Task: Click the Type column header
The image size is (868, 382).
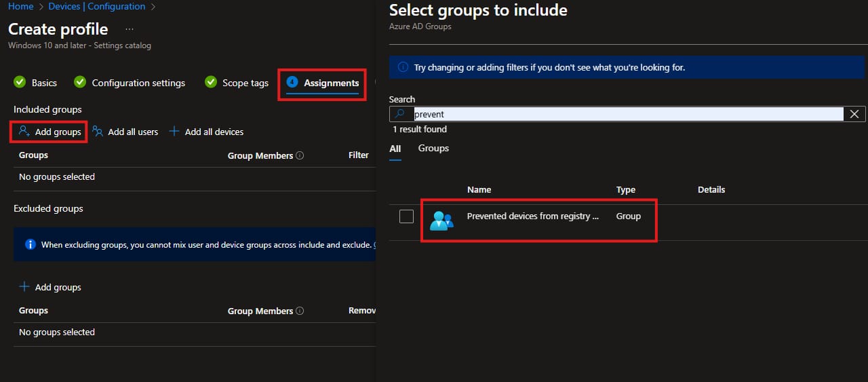Action: [626, 189]
